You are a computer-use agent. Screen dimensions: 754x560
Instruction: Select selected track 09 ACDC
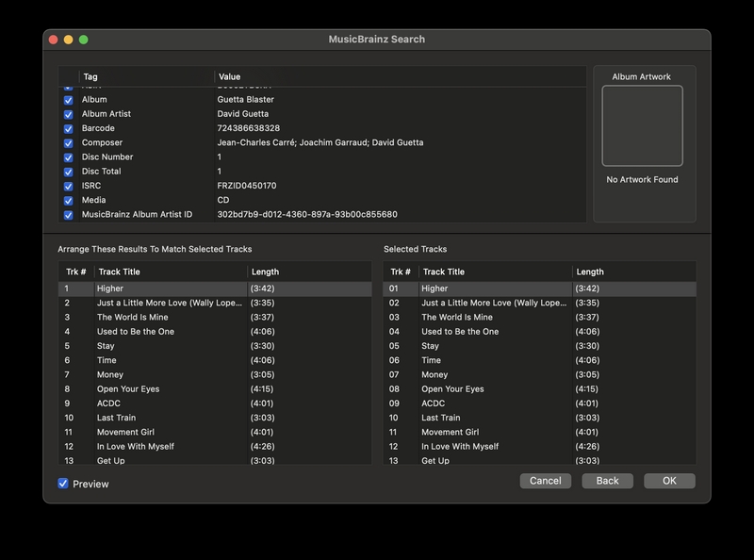coord(539,404)
